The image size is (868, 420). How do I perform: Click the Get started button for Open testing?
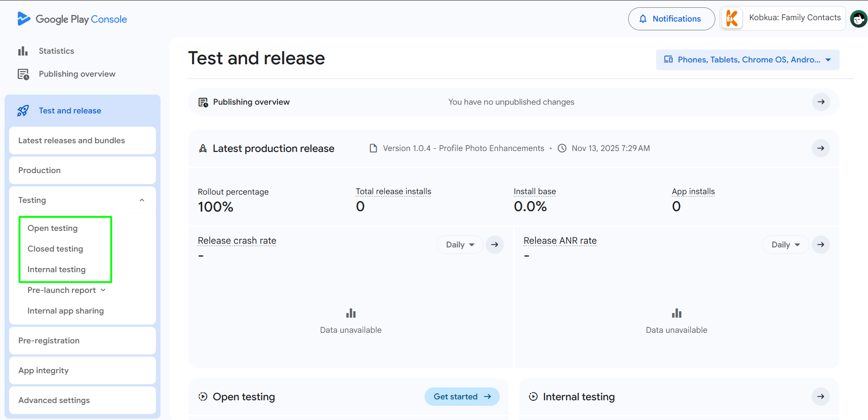(462, 396)
